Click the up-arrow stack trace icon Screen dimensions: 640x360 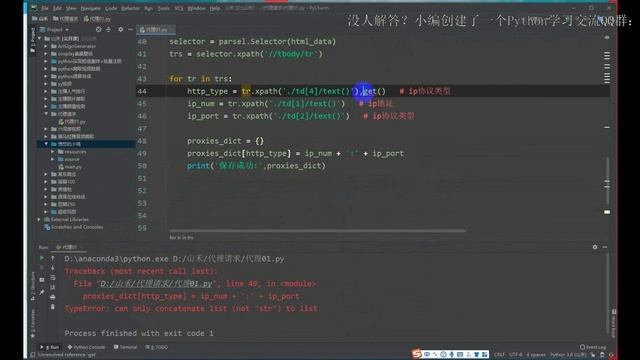pyautogui.click(x=53, y=258)
